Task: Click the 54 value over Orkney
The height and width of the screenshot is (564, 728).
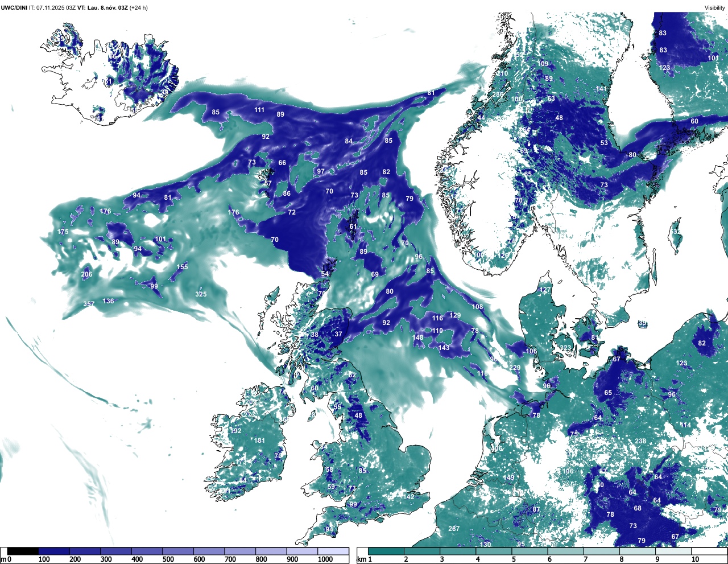Action: point(325,274)
